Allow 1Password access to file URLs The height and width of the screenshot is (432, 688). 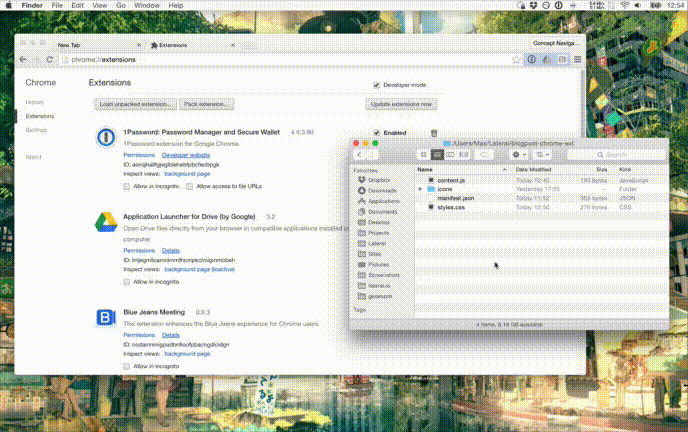[189, 186]
